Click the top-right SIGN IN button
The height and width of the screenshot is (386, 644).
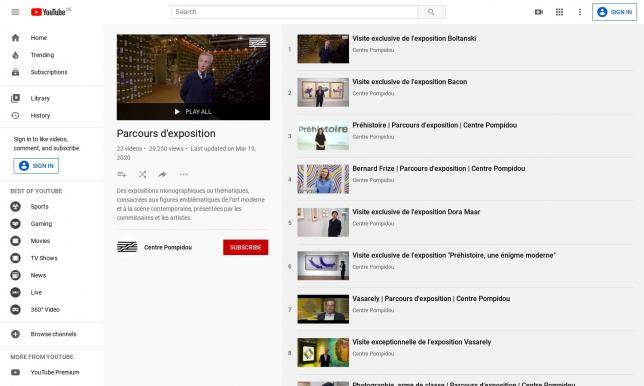pyautogui.click(x=614, y=12)
